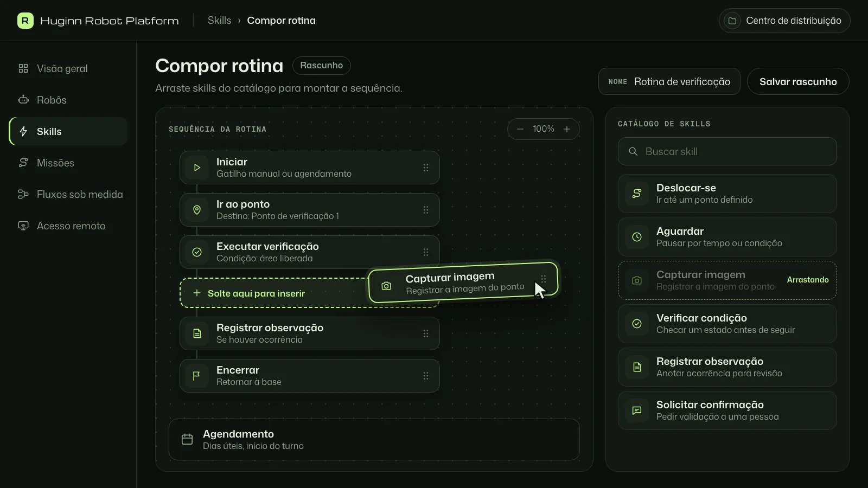868x488 pixels.
Task: Select the Executar verificação step title
Action: [267, 246]
